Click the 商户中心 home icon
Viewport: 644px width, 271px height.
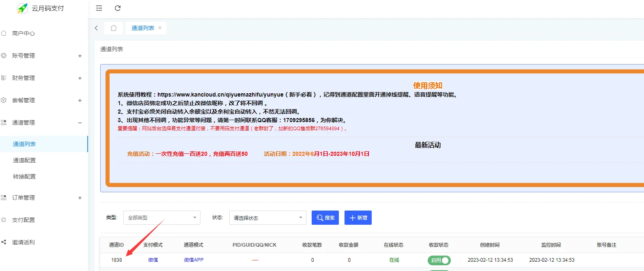(4, 33)
